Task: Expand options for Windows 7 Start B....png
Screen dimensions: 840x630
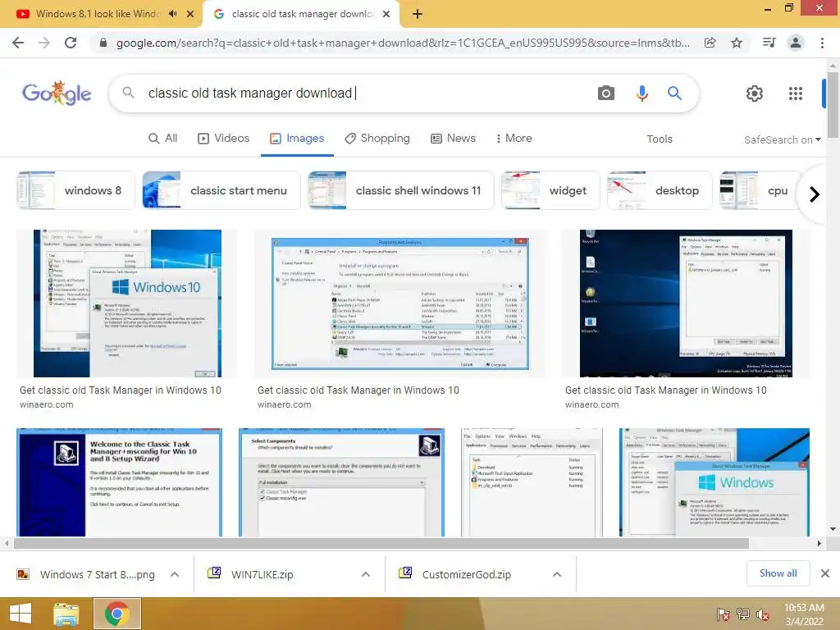Action: tap(175, 574)
